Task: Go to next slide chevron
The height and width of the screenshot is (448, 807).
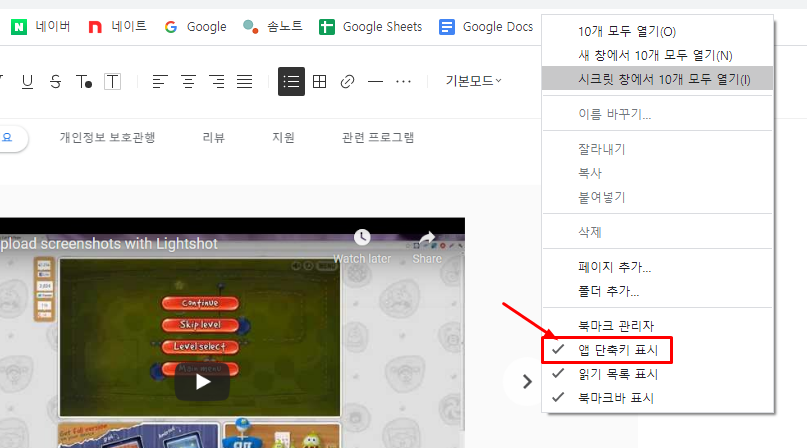Action: pos(527,382)
